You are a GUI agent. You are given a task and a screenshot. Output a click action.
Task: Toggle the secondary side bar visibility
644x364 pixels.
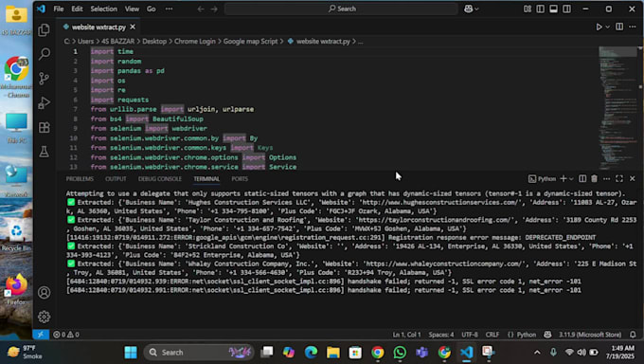(x=566, y=9)
